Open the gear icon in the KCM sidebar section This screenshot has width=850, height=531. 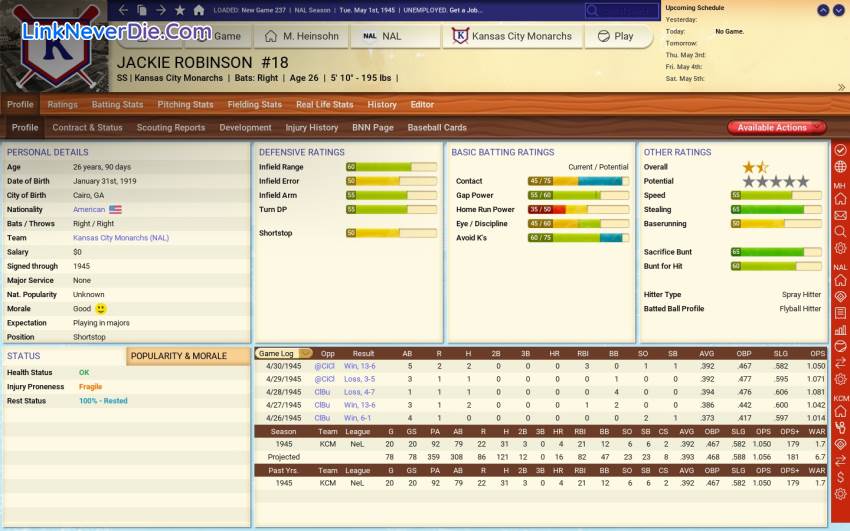[x=840, y=494]
